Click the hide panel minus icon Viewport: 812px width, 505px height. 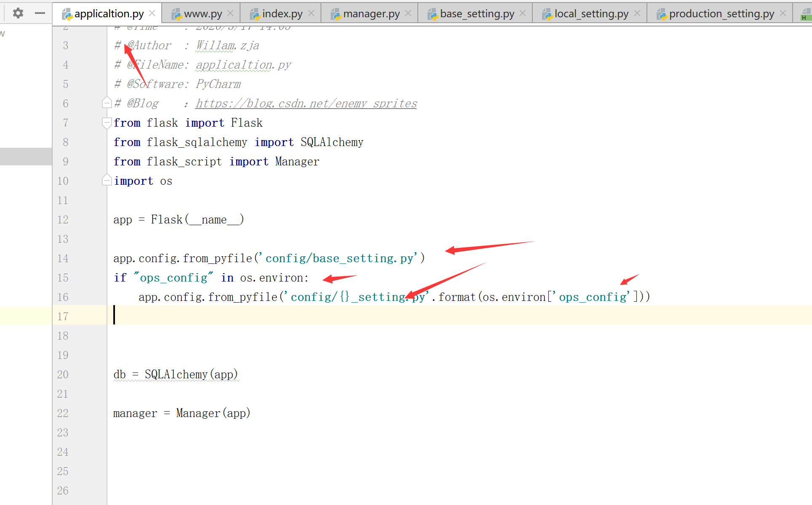coord(40,13)
